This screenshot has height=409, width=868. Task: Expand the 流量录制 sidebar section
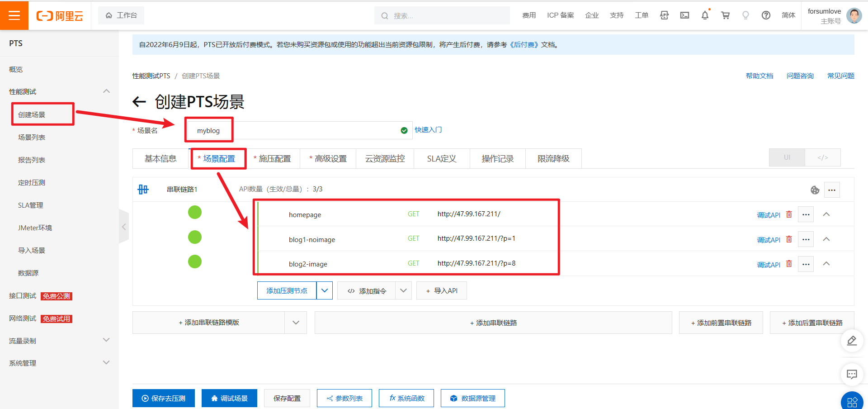(x=59, y=340)
